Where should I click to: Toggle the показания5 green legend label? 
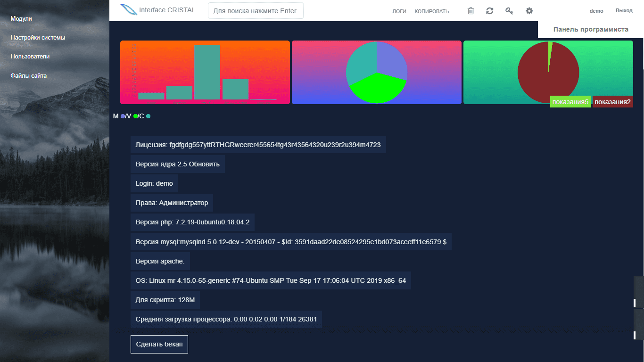570,102
